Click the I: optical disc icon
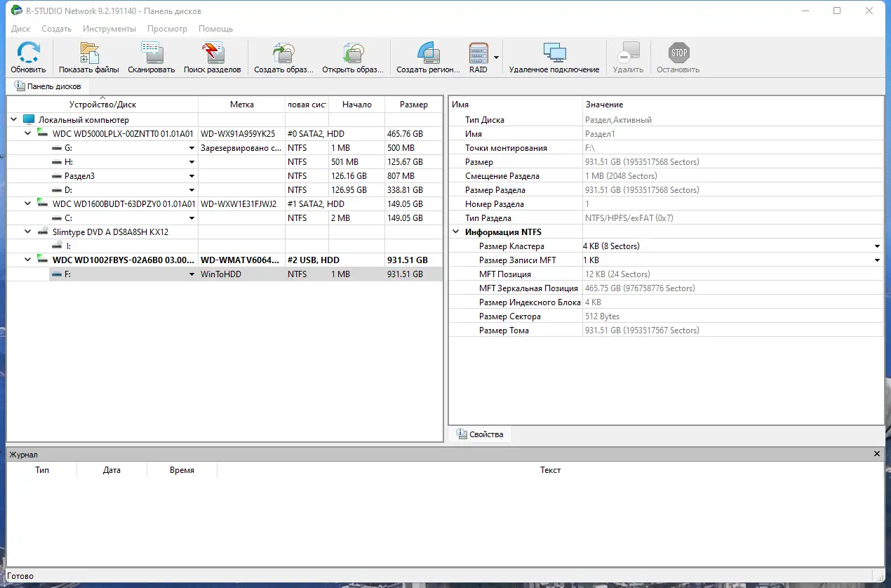 tap(57, 246)
